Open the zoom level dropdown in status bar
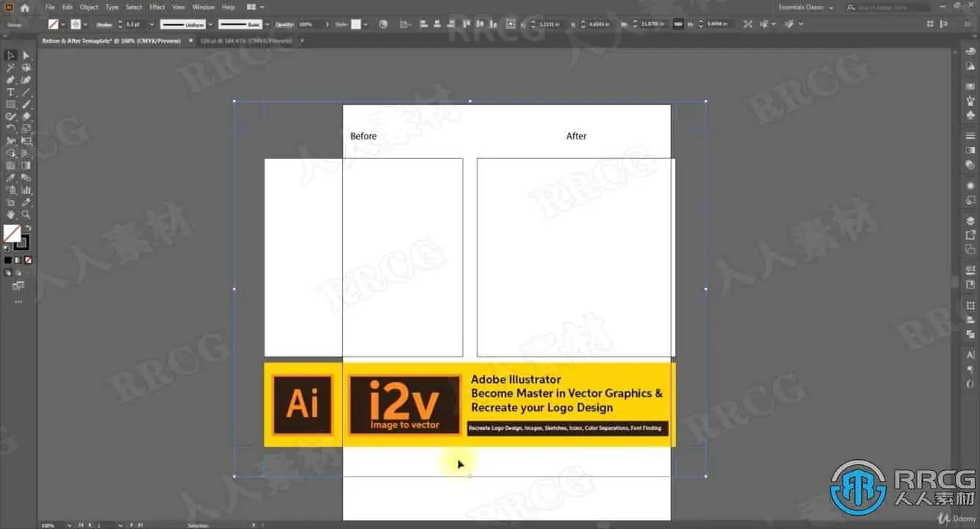 pos(71,525)
